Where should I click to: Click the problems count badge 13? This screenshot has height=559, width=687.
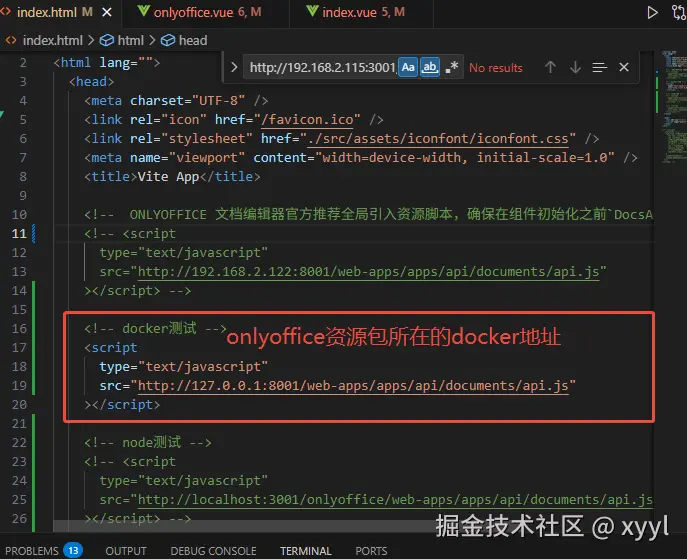(73, 550)
